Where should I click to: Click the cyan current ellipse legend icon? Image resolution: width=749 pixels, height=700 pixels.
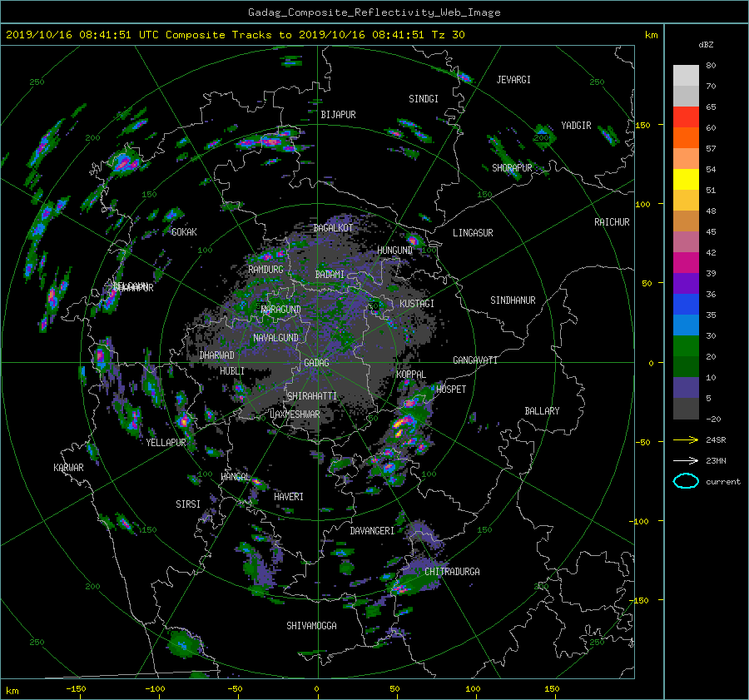tap(686, 481)
